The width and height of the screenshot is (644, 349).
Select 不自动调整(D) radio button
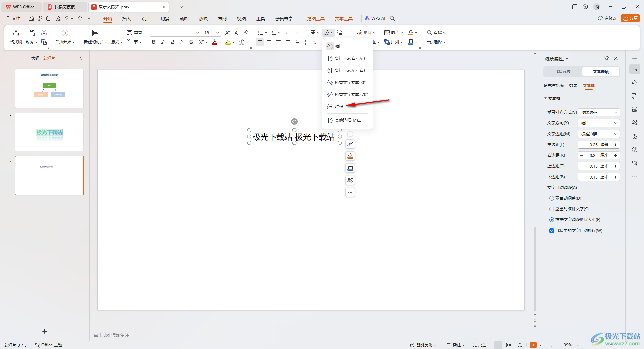[552, 198]
